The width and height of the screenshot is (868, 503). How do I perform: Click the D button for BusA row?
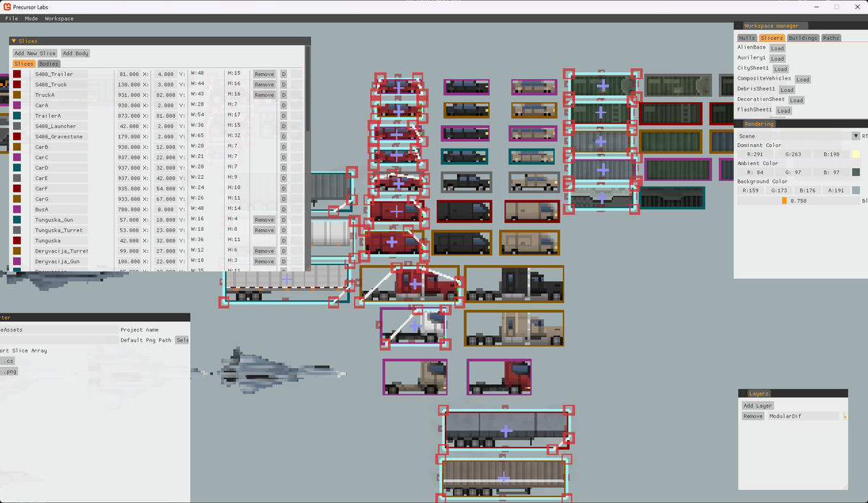(x=284, y=209)
